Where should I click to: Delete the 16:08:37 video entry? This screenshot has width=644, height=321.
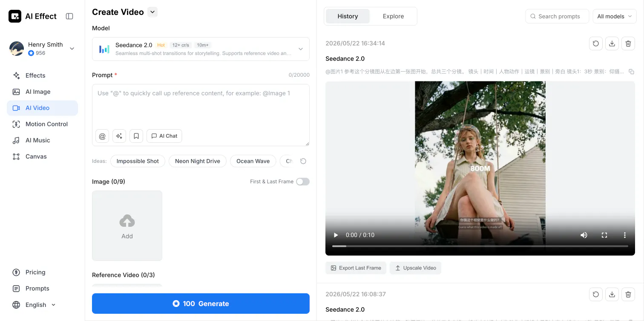(x=628, y=294)
